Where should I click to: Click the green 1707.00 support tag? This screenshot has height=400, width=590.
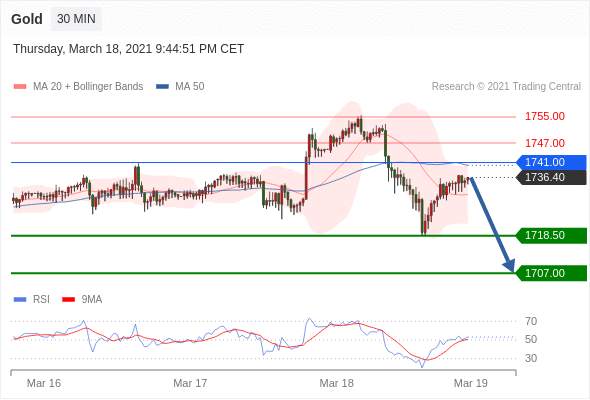point(551,273)
